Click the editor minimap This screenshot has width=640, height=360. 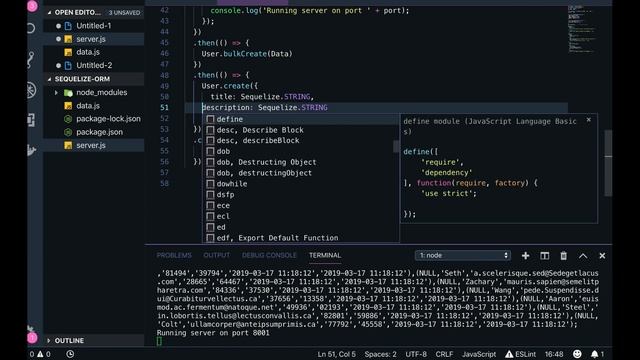tap(582, 29)
